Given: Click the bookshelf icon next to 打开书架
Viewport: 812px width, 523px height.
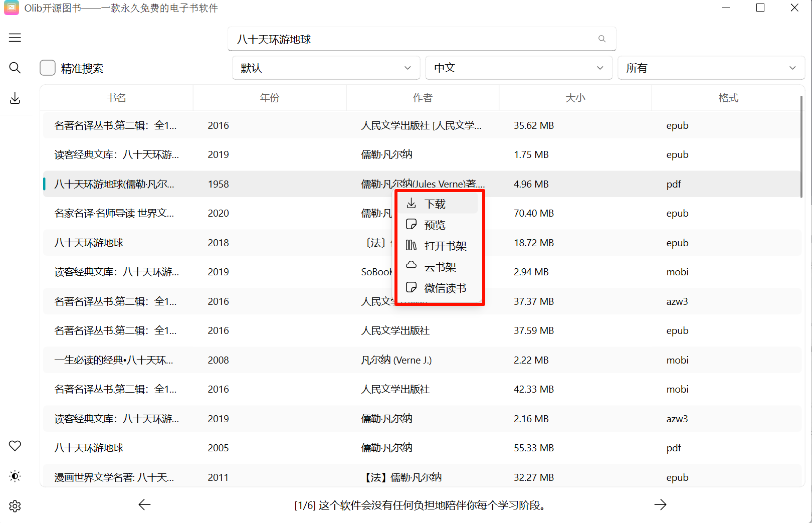Looking at the screenshot, I should coord(411,246).
